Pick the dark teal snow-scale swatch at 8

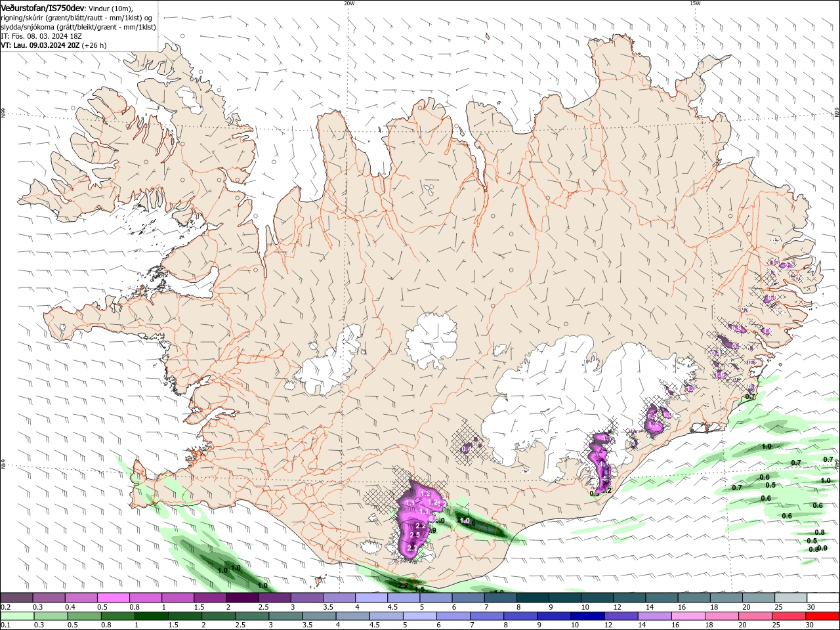(x=532, y=598)
